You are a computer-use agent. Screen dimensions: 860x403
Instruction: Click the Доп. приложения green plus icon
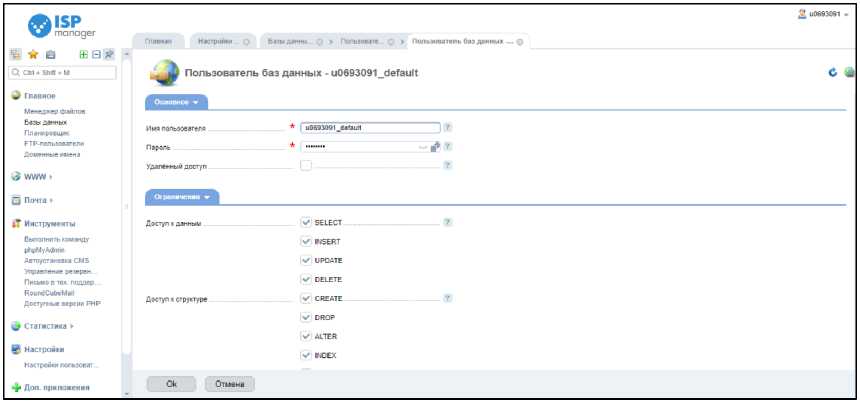click(x=16, y=388)
